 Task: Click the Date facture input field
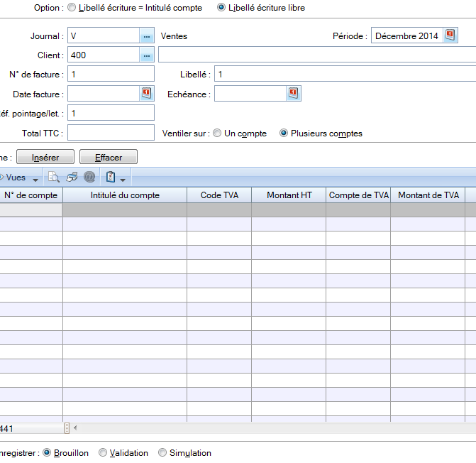104,94
